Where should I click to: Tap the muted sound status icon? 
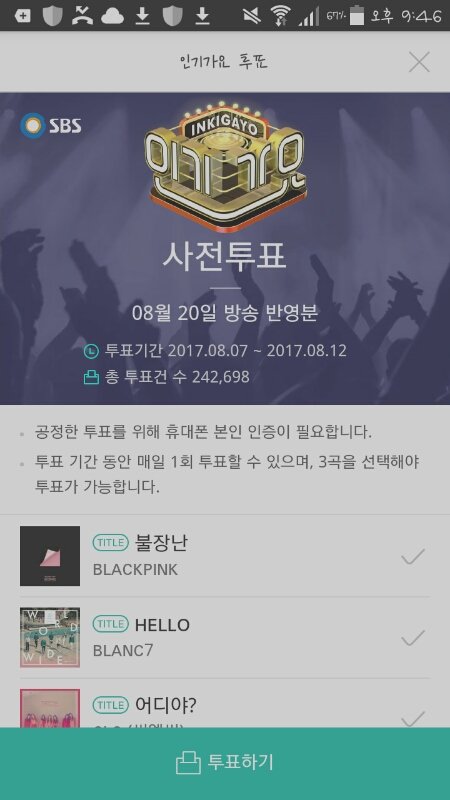coord(252,16)
